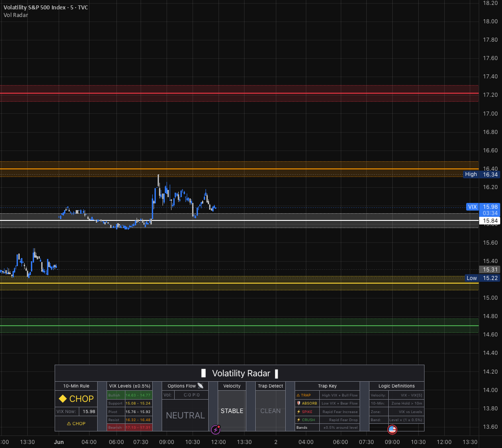Image resolution: width=502 pixels, height=448 pixels.
Task: Click the Resist range 16.32 - 16.48
Action: [x=138, y=419]
